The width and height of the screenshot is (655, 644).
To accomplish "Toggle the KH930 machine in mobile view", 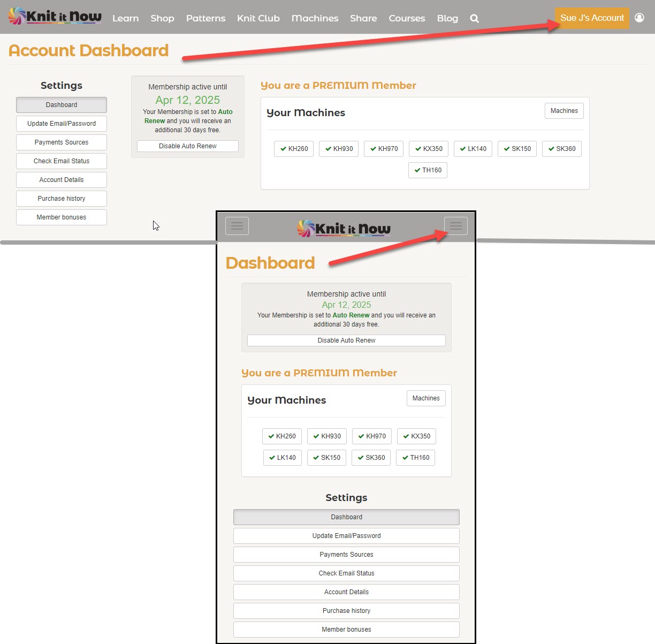I will [x=327, y=436].
